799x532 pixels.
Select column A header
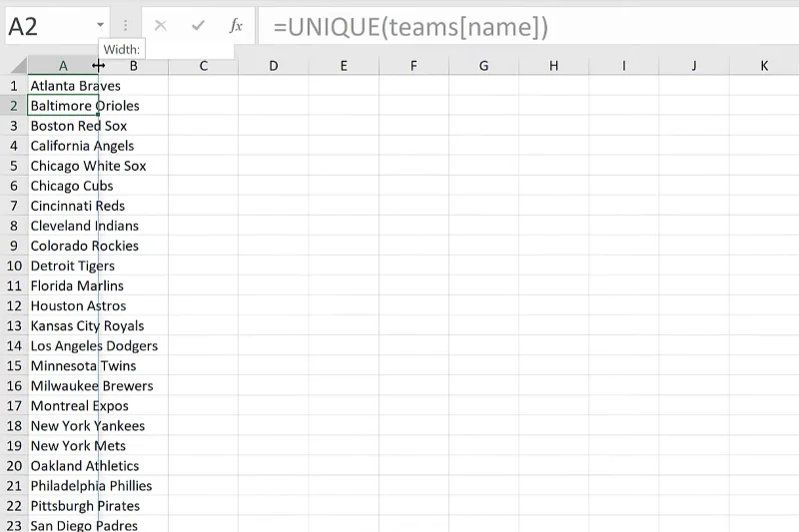tap(63, 66)
